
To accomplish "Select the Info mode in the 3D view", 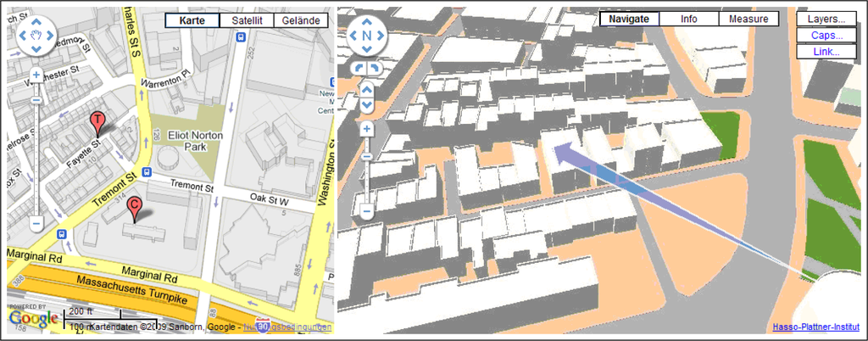I will click(x=688, y=19).
